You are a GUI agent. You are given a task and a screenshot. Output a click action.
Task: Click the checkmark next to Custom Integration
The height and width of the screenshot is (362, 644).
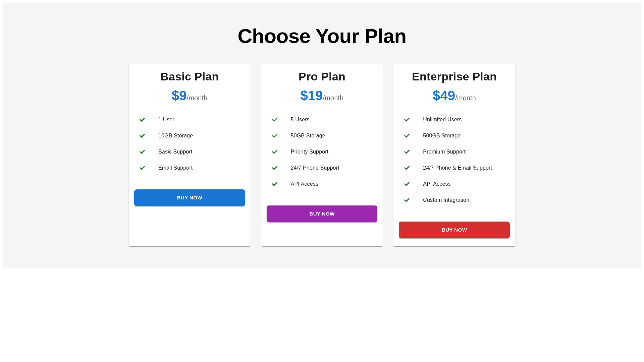tap(407, 200)
